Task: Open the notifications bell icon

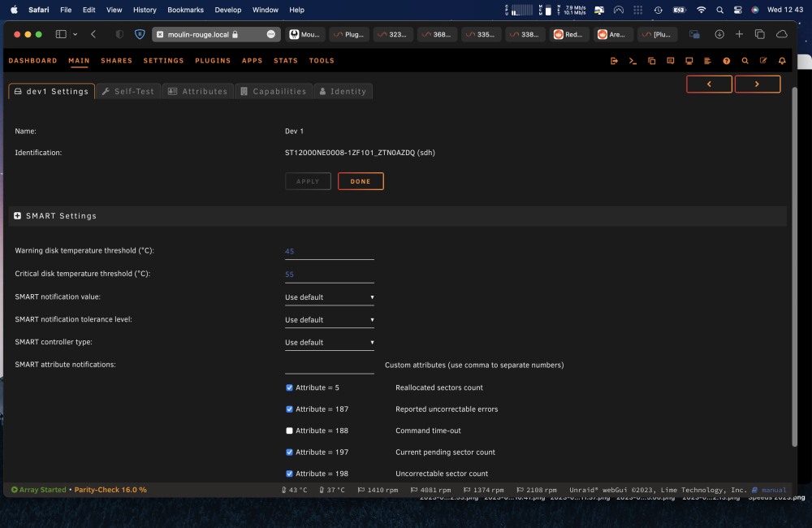Action: point(782,61)
